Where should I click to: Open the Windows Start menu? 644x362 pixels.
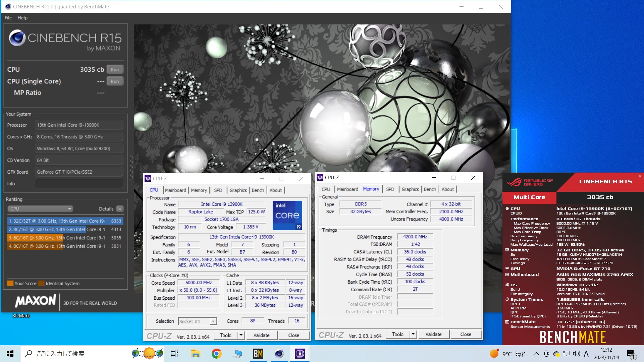(x=10, y=354)
